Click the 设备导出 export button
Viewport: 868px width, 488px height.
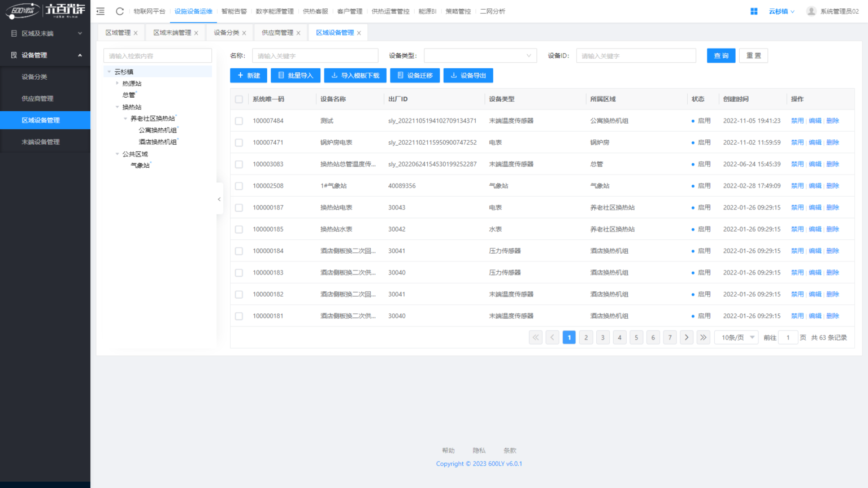tap(468, 76)
